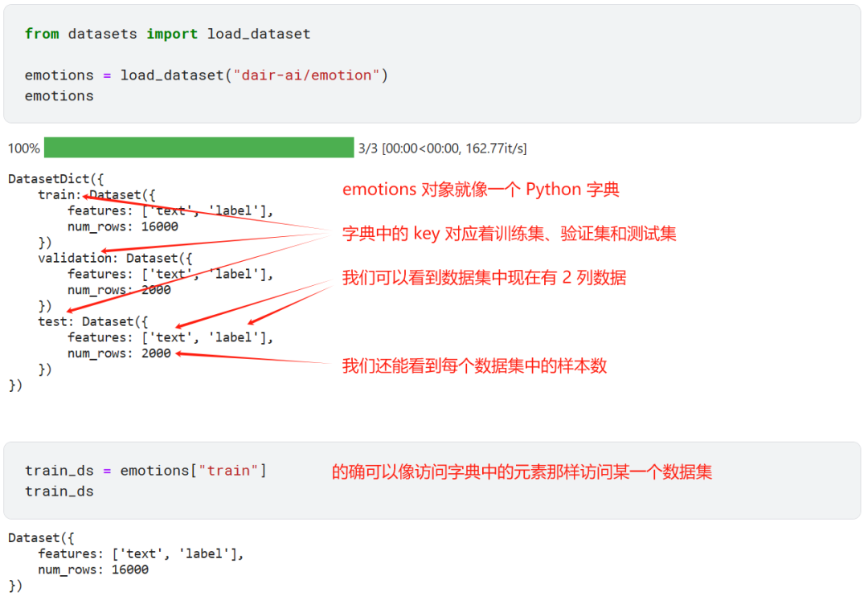Click the "train_ds" line ending the second cell
The height and width of the screenshot is (600, 868).
point(59,491)
